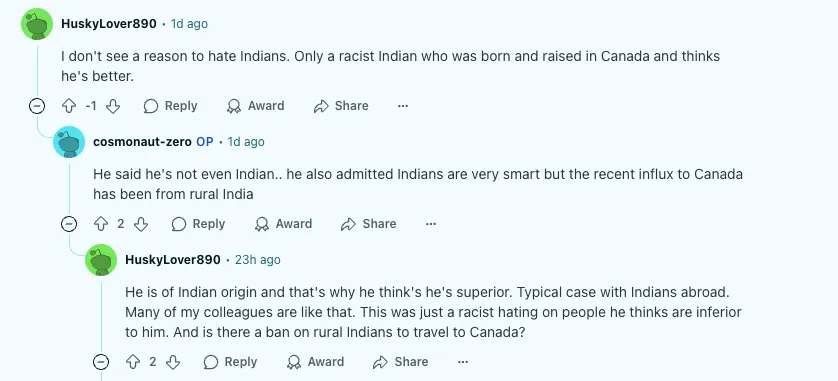The image size is (838, 381).
Task: Open the cosmonaut-zero username link
Action: coord(142,142)
